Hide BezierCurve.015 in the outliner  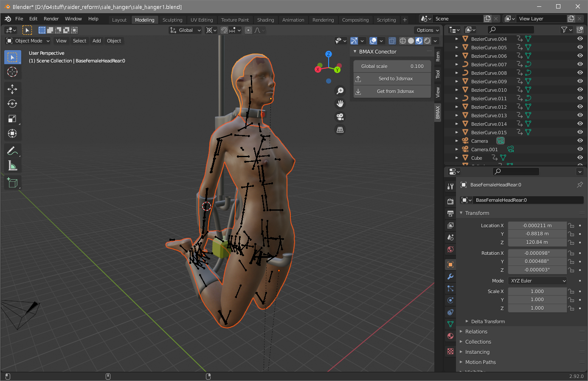coord(580,132)
